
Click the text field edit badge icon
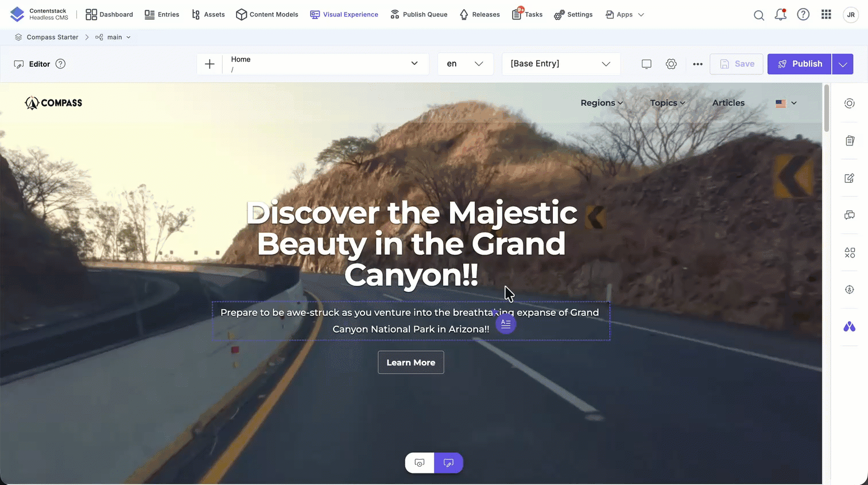(506, 324)
